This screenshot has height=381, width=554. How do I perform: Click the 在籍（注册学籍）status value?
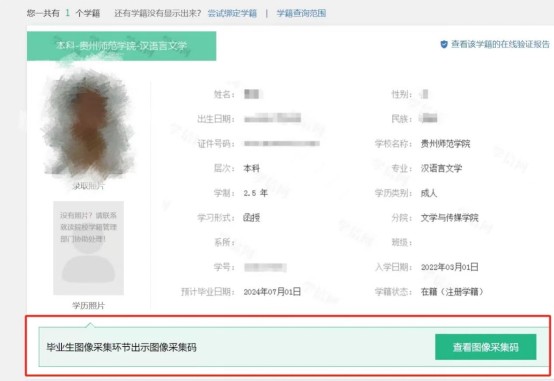[452, 292]
